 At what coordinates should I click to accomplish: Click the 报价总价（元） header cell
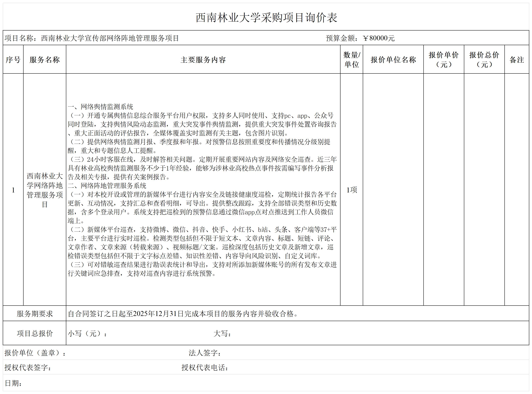pos(484,60)
